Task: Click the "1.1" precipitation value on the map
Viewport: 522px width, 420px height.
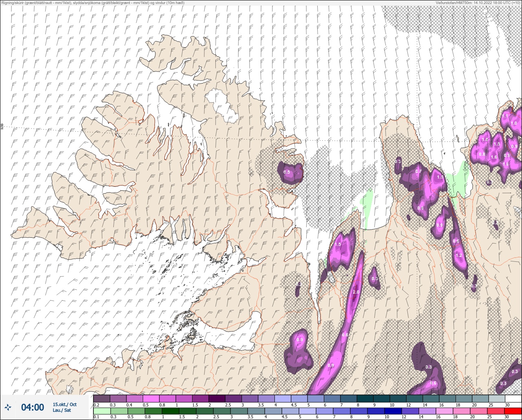Action: point(505,116)
